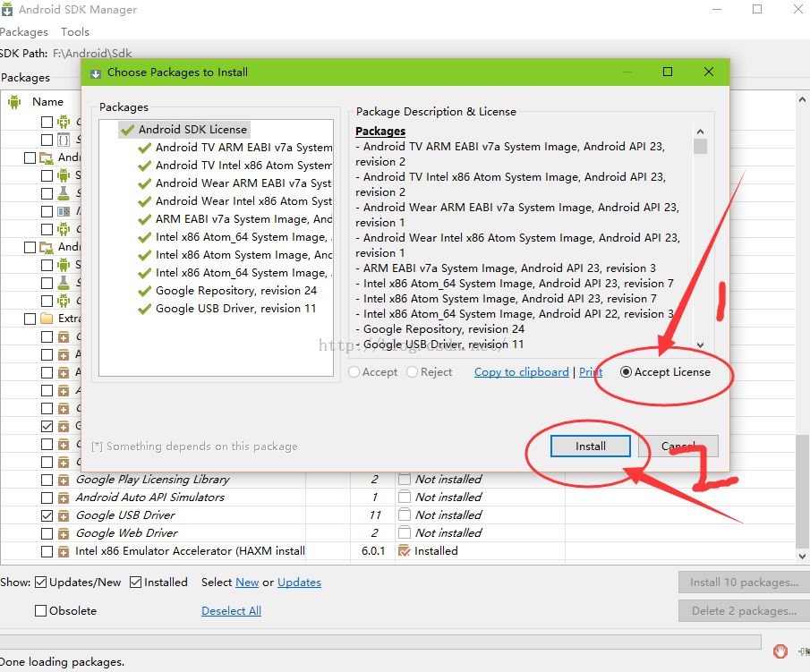Check the Google Web Driver checkbox
Screen dimensions: 810x672
click(x=47, y=533)
